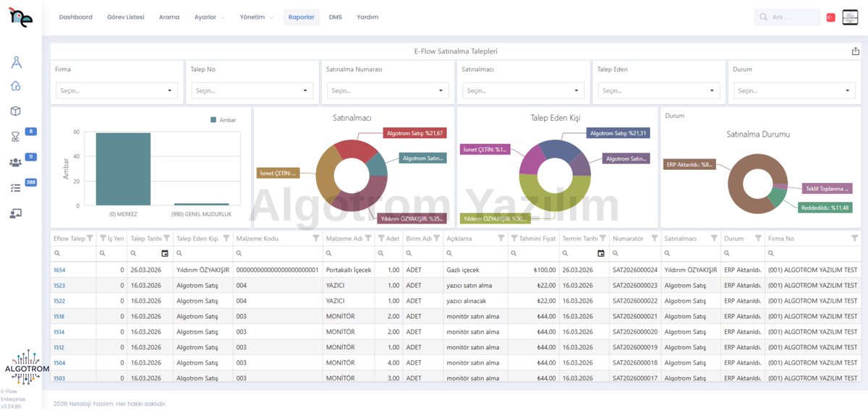Open DMS in top navigation
The height and width of the screenshot is (410, 868).
click(x=335, y=17)
